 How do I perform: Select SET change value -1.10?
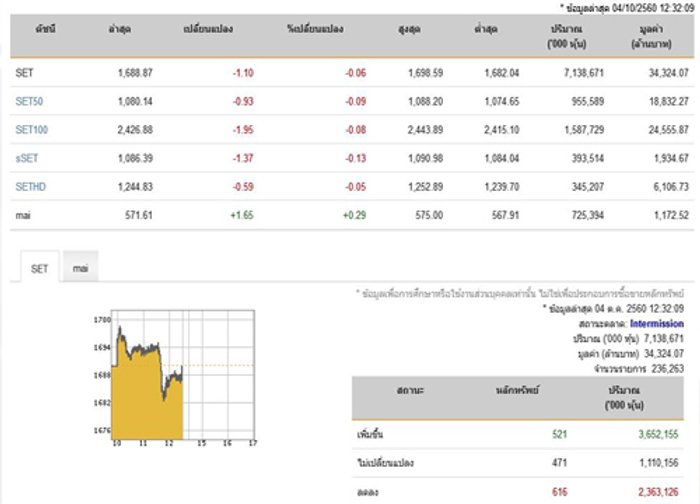(243, 73)
